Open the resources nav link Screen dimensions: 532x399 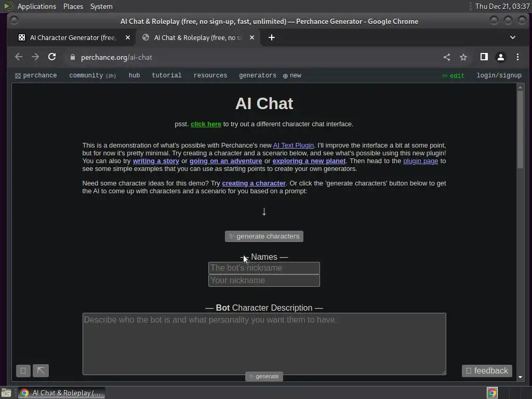[x=210, y=75]
